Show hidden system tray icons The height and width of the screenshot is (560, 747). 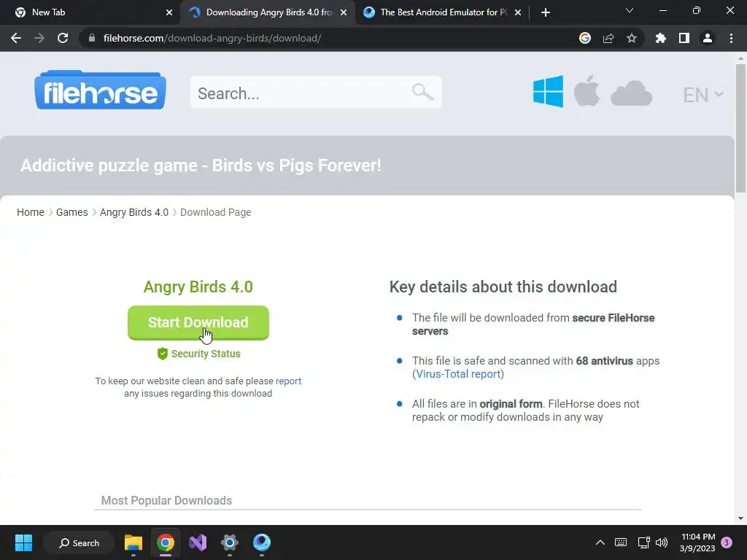click(x=600, y=542)
